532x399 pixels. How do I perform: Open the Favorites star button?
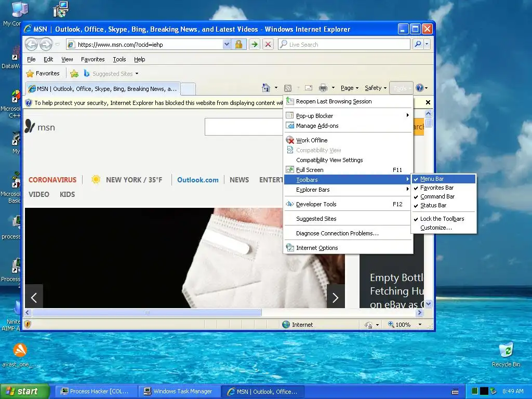43,73
